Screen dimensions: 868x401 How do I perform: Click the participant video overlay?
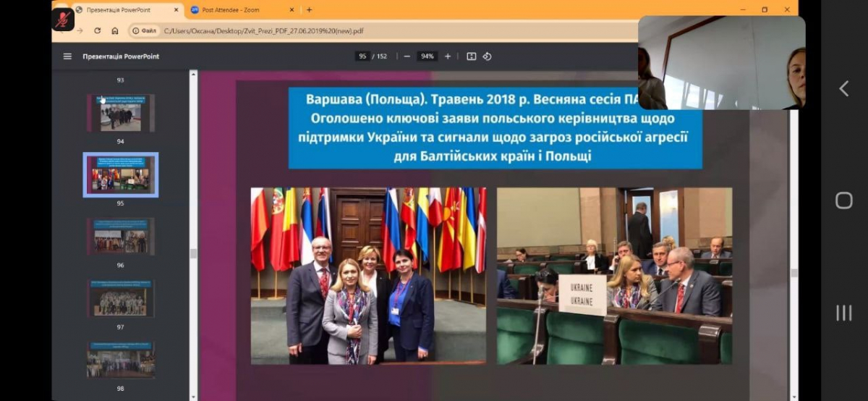point(721,62)
